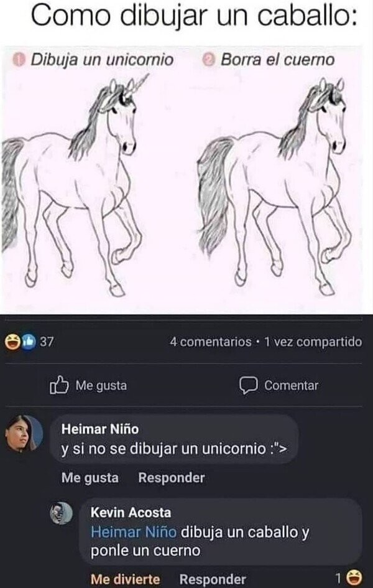373x588 pixels.
Task: View the reaction count 37
Action: tap(47, 342)
